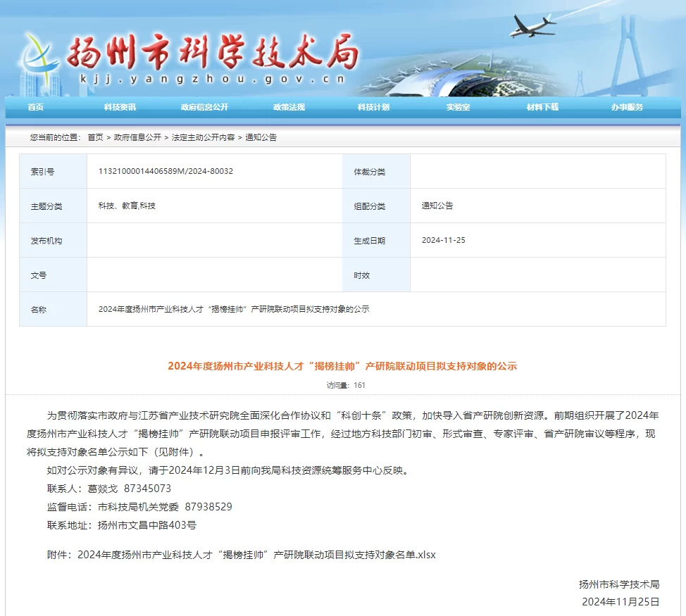
Task: Click the contact line 联系人:葛燚戈 87345073
Action: (109, 489)
